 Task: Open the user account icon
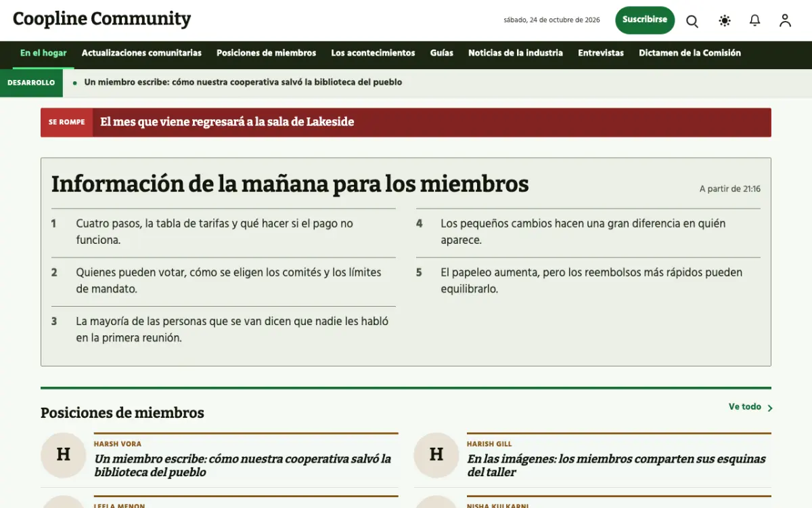785,21
